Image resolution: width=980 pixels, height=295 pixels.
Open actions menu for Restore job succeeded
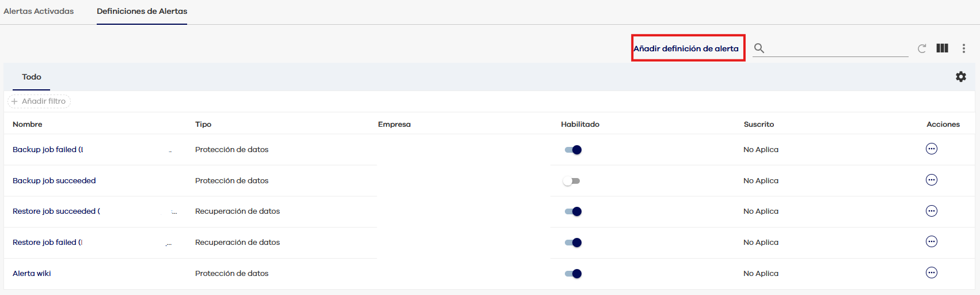point(931,211)
